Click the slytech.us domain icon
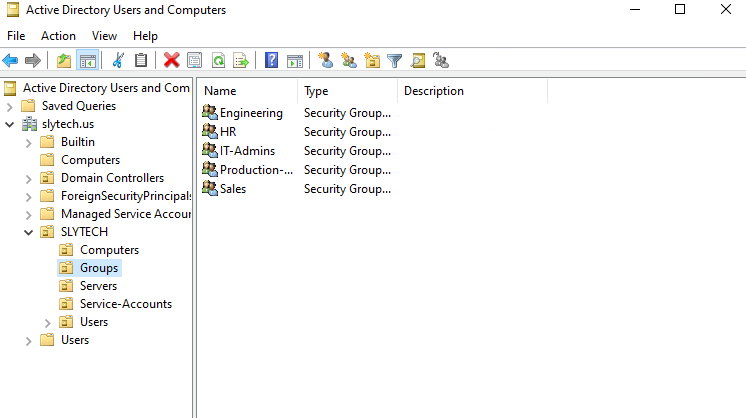The image size is (746, 418). pyautogui.click(x=29, y=124)
